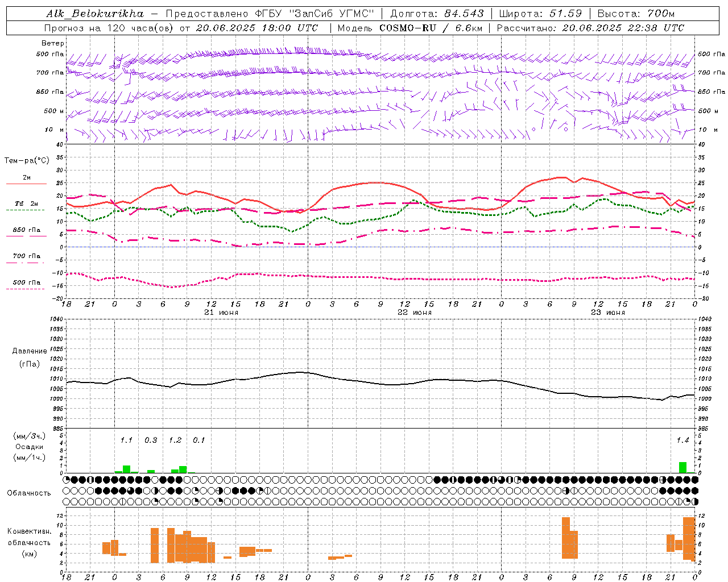This screenshot has height=582, width=728.
Task: Click the 21 июня date label
Action: 221,313
